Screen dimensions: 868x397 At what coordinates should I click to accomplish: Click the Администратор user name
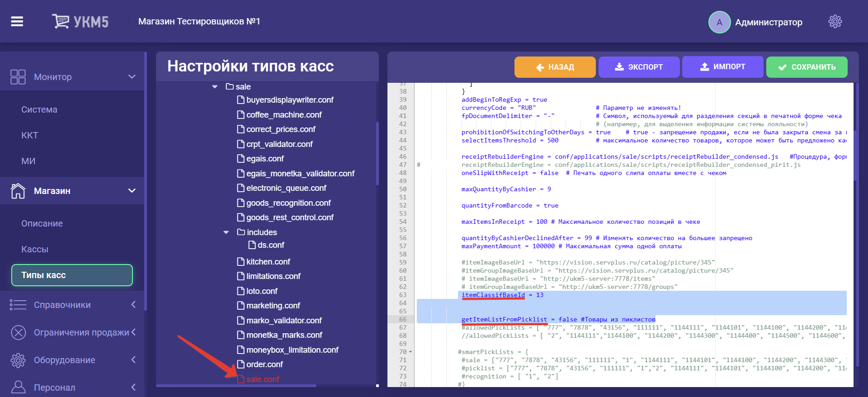point(769,22)
